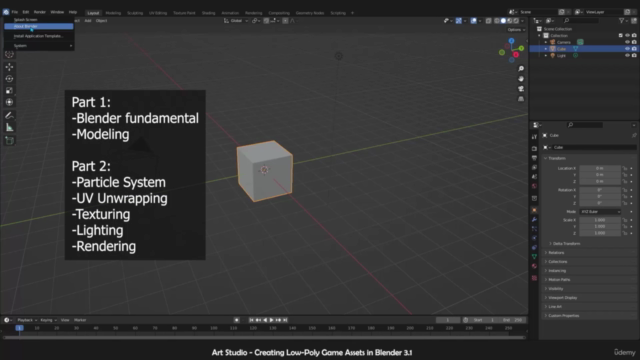Open the Modifier wrench properties tab

coord(534,220)
